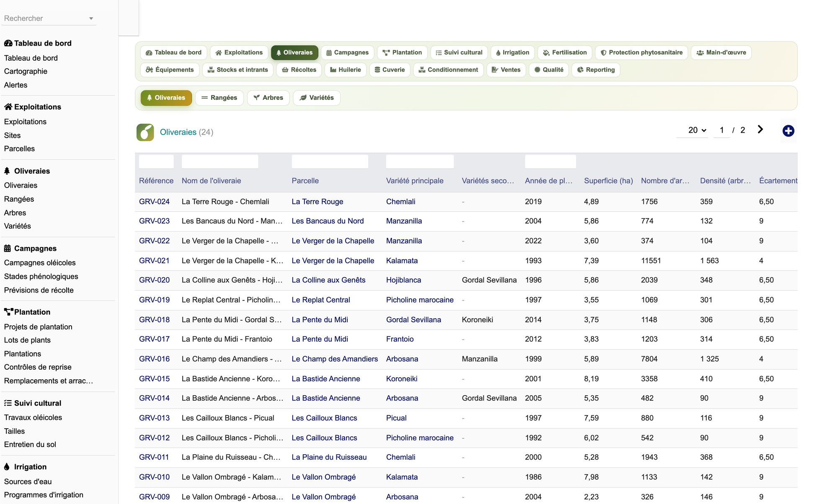The width and height of the screenshot is (815, 504).
Task: Open the Reporting tab
Action: (596, 69)
